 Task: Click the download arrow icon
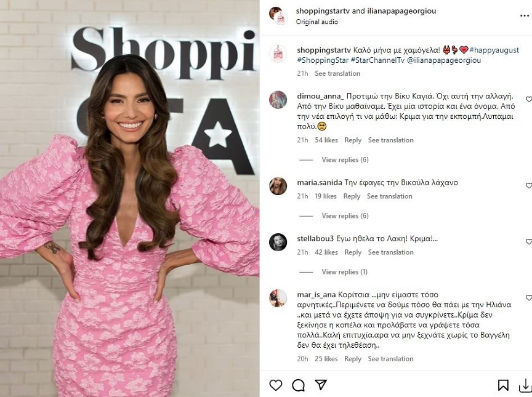(x=525, y=385)
